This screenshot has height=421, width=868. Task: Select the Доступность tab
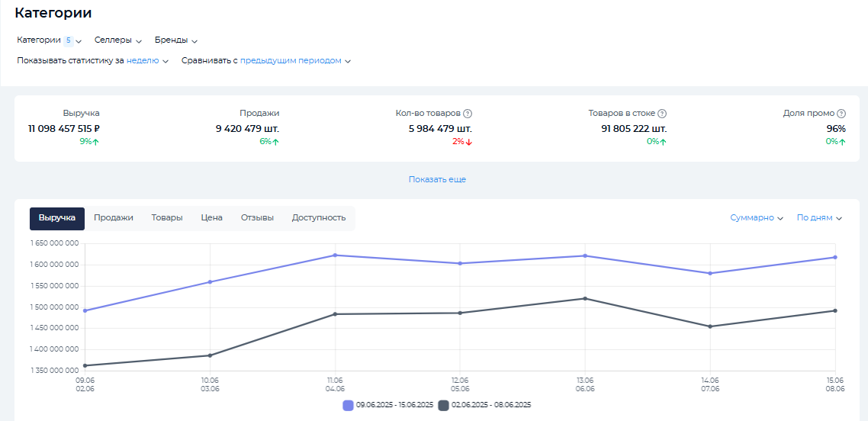coord(319,218)
